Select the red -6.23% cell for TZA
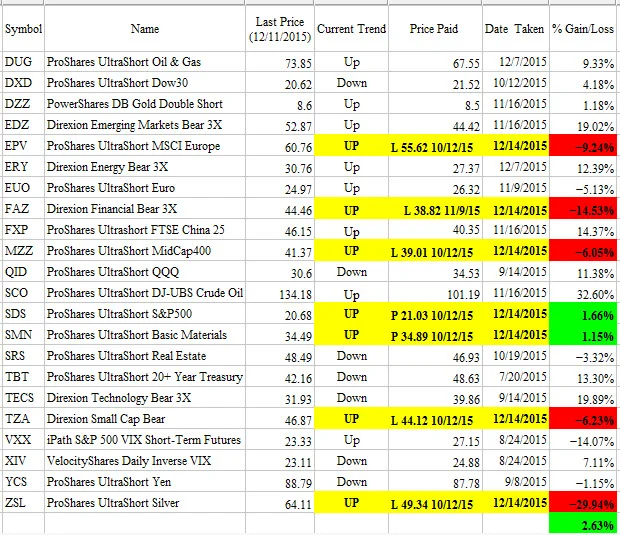 coord(583,418)
